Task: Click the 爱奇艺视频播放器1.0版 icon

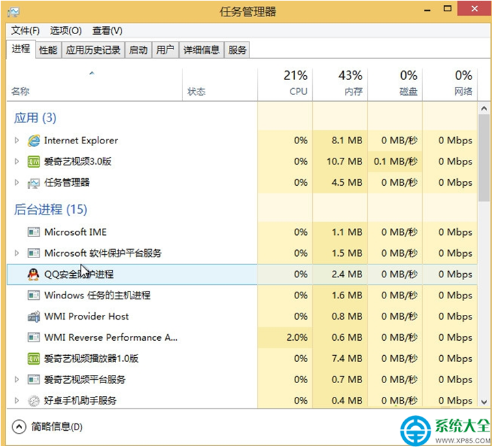Action: pos(33,359)
